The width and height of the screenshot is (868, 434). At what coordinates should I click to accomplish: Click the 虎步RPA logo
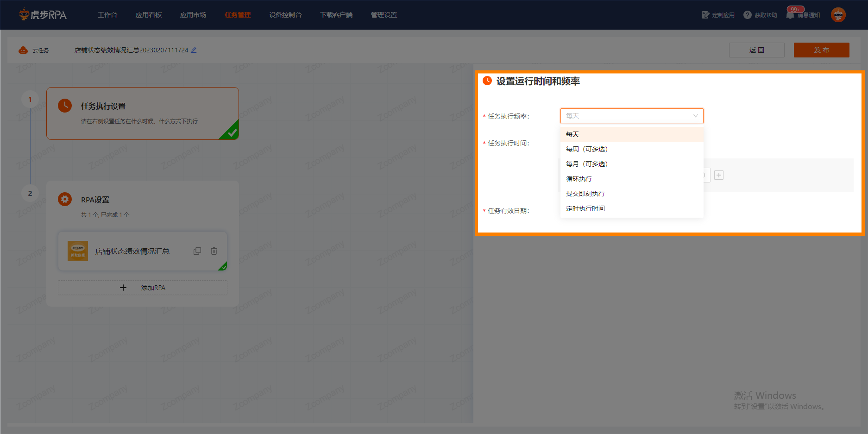pos(43,15)
